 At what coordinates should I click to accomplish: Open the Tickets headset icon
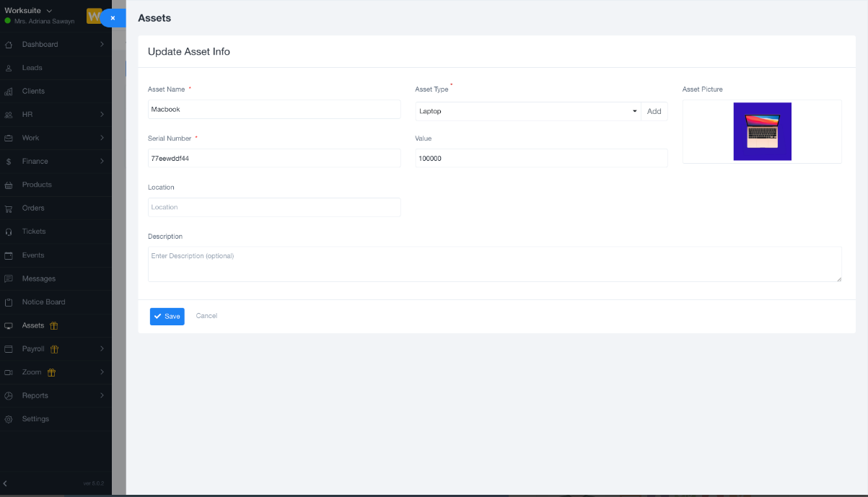(x=7, y=232)
